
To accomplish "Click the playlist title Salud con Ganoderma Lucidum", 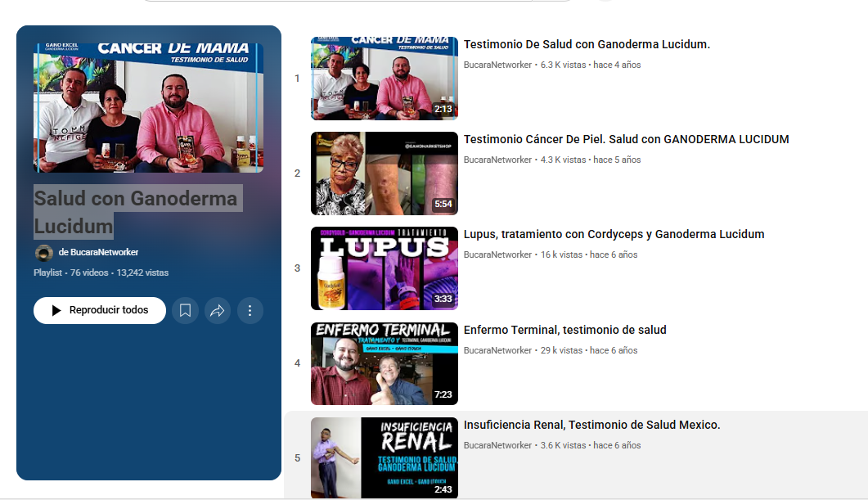I will (136, 212).
